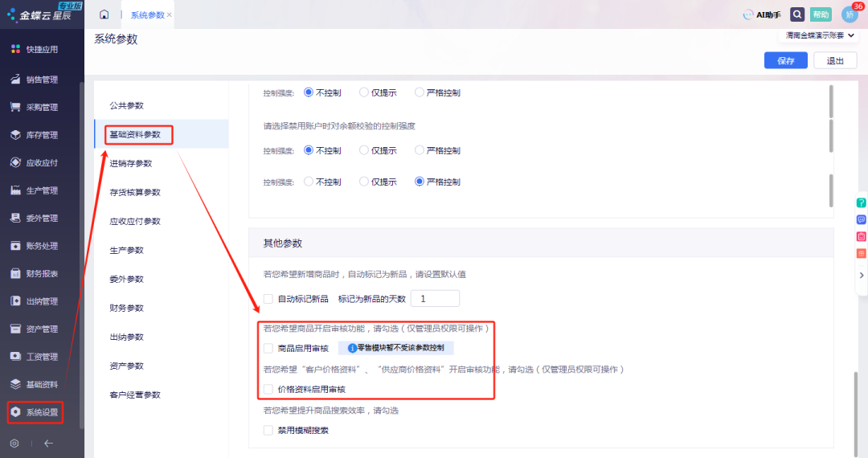The width and height of the screenshot is (868, 458).
Task: Select 严格控制 under 禁用账户余额校验 row
Action: pos(419,150)
